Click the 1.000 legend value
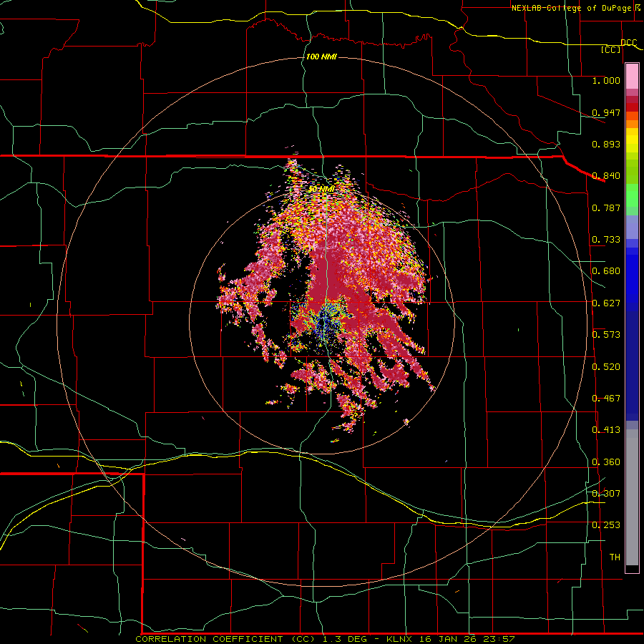644x644 pixels. point(606,80)
